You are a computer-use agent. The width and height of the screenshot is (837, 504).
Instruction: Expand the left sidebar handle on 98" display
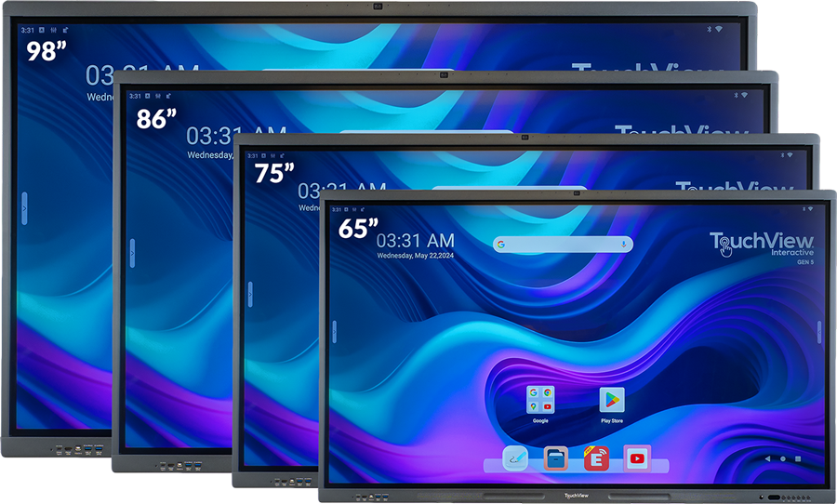[x=24, y=208]
